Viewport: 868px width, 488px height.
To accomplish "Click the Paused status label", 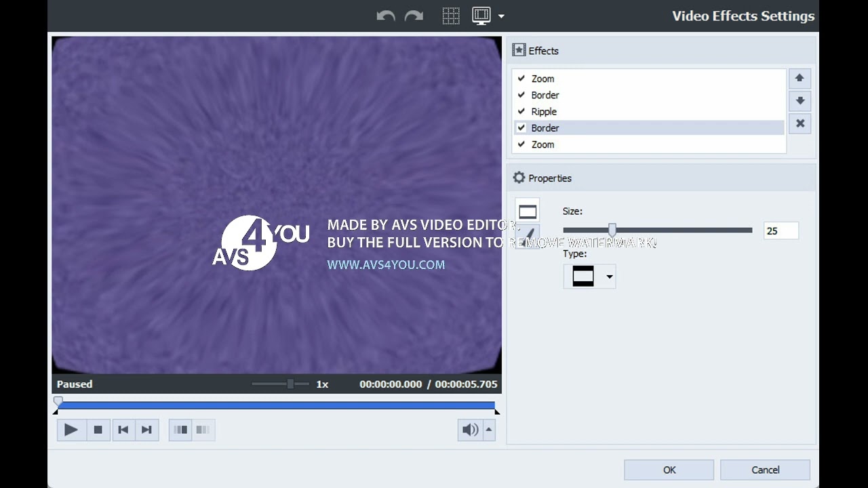I will click(x=75, y=384).
